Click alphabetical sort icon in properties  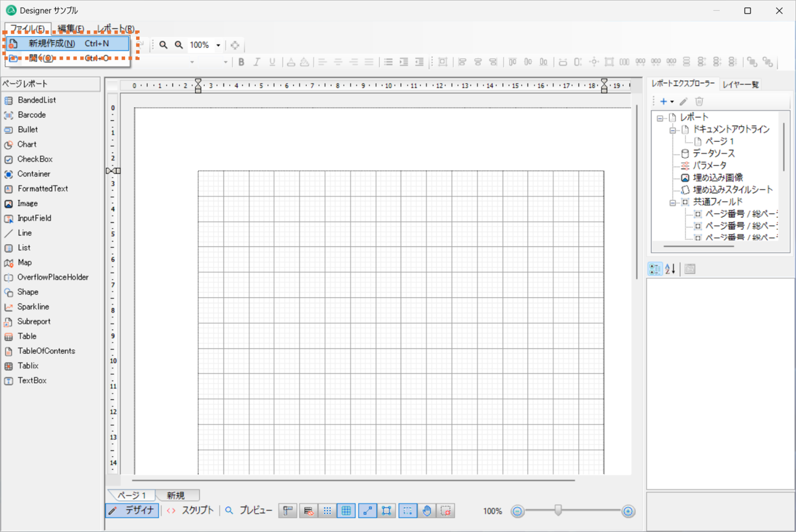click(x=670, y=269)
